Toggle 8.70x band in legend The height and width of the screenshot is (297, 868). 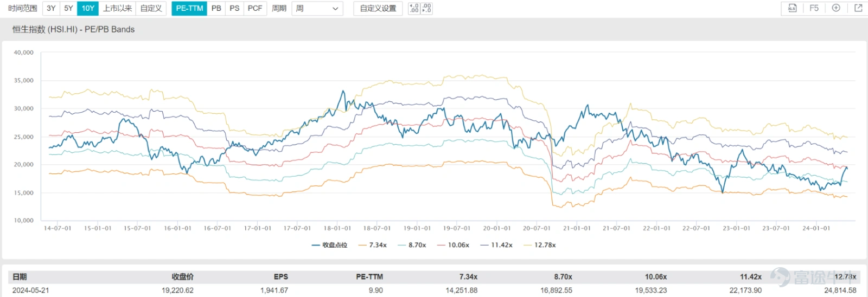[x=412, y=245]
